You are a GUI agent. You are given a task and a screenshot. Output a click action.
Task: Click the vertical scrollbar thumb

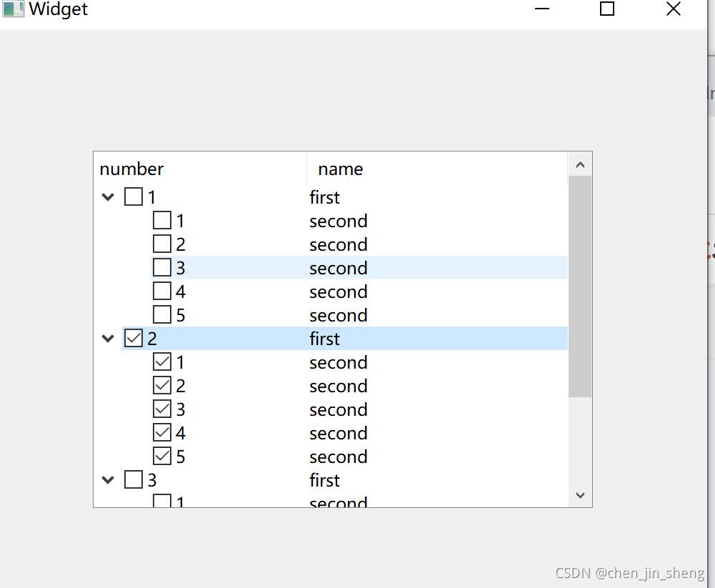point(580,286)
